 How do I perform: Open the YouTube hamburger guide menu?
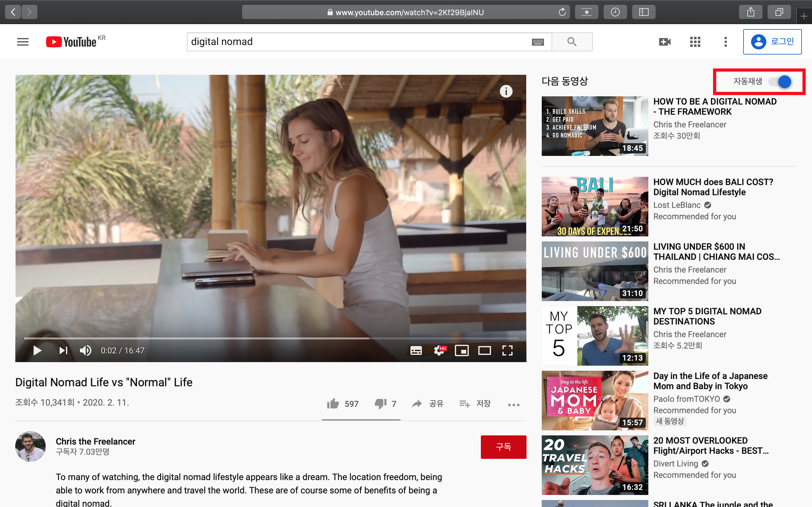[23, 42]
